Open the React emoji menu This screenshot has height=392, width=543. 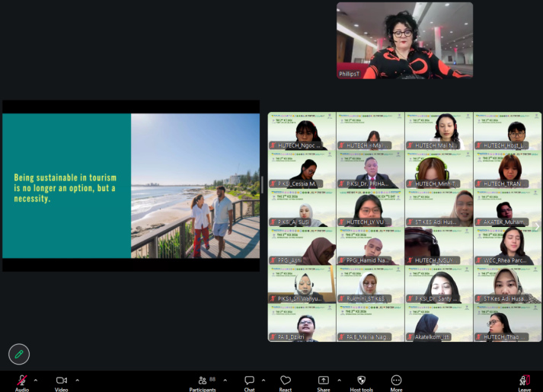click(x=286, y=381)
